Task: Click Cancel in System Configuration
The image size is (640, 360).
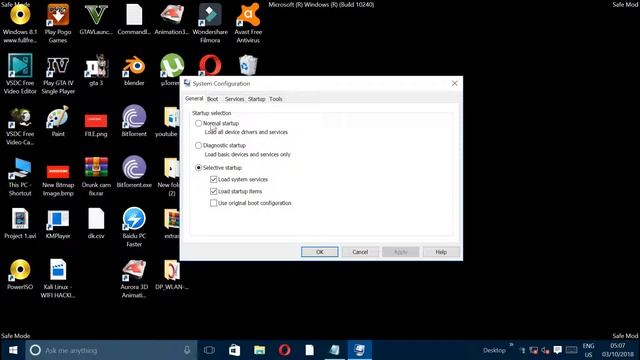Action: [x=360, y=252]
